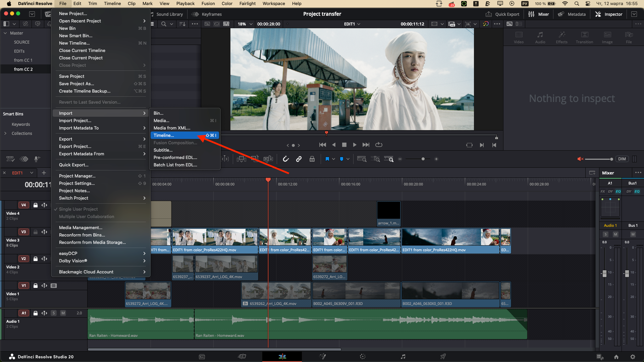The image size is (644, 362).
Task: Open the EDIT1 timeline dropdown above the viewer
Action: point(352,24)
